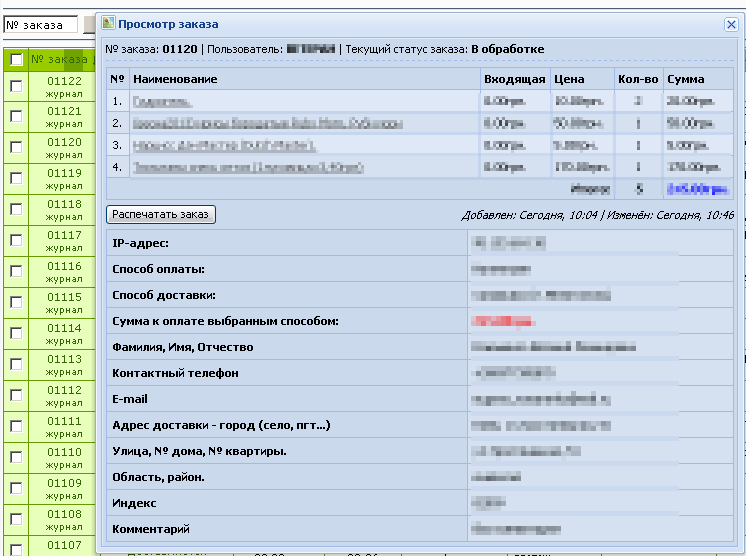
Task: Open order 01113 link
Action: pos(64,359)
